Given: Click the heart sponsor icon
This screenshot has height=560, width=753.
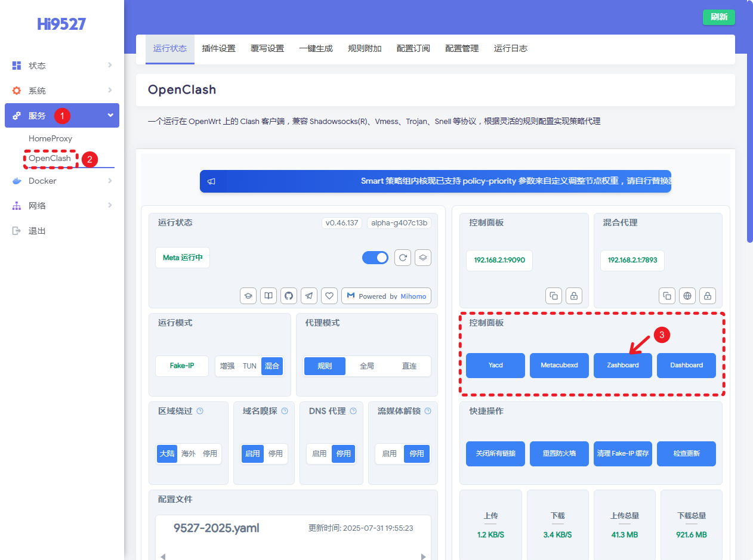Looking at the screenshot, I should coord(329,296).
